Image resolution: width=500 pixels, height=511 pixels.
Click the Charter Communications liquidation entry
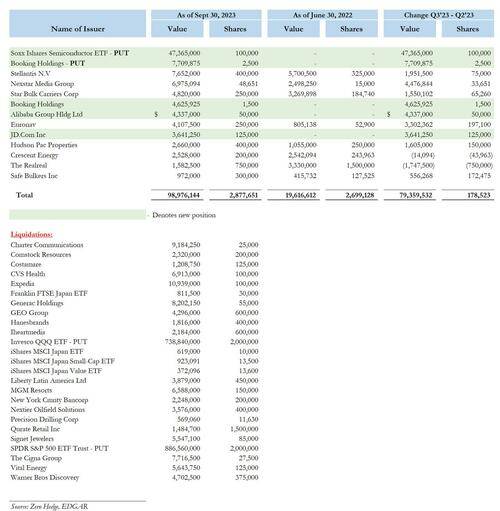[x=47, y=245]
